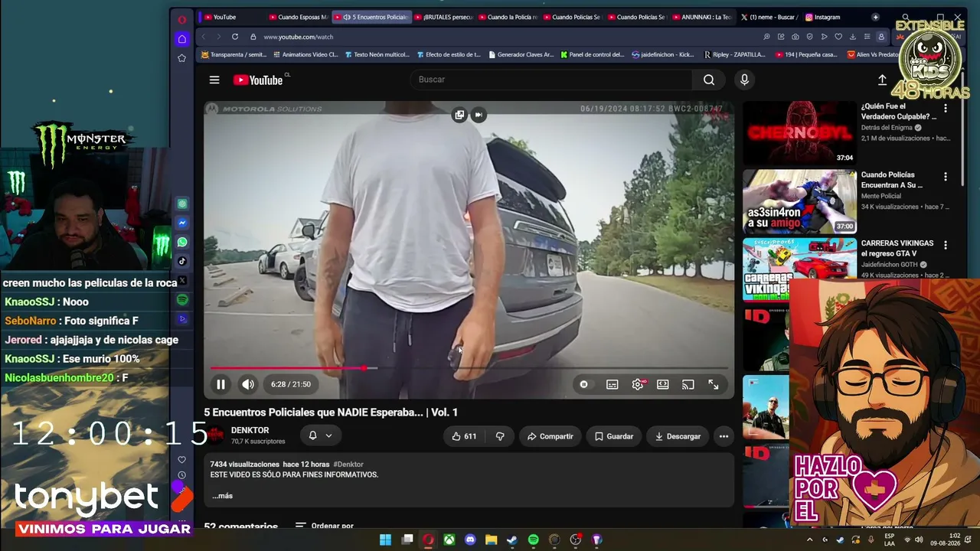Toggle subtitles in the video player
Viewport: 980px width, 551px height.
(612, 384)
